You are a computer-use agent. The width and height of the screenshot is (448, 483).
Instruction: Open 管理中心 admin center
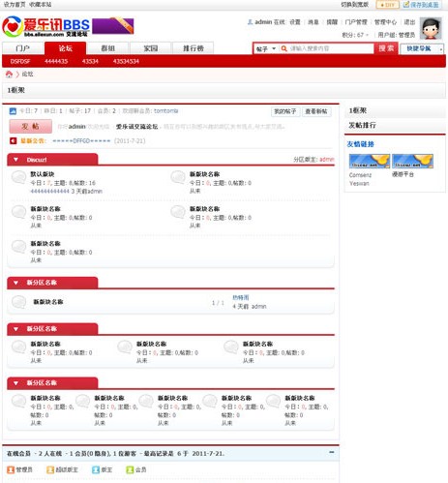pyautogui.click(x=385, y=22)
